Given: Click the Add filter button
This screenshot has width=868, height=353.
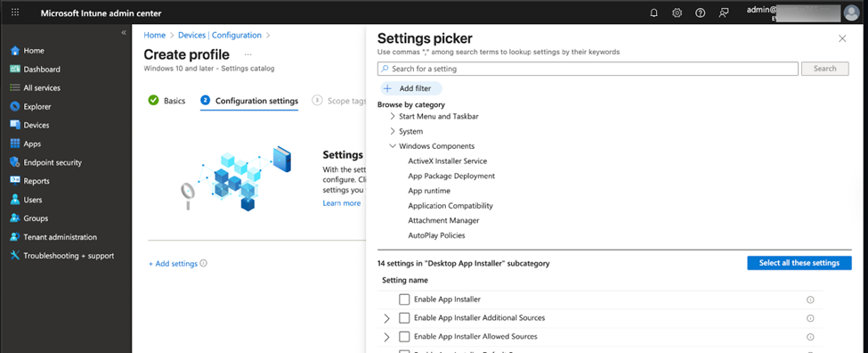Looking at the screenshot, I should [410, 88].
